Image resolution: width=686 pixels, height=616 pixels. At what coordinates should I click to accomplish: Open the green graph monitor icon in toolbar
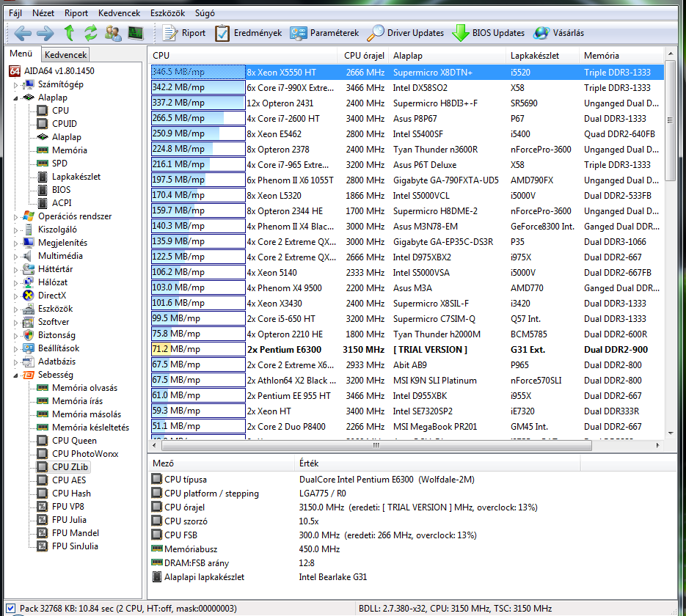pyautogui.click(x=136, y=33)
